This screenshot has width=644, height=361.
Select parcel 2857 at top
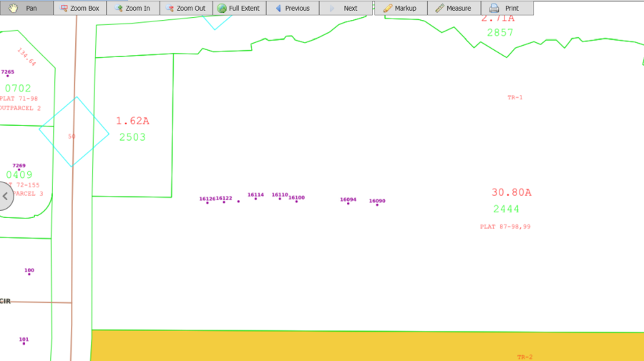coord(499,32)
